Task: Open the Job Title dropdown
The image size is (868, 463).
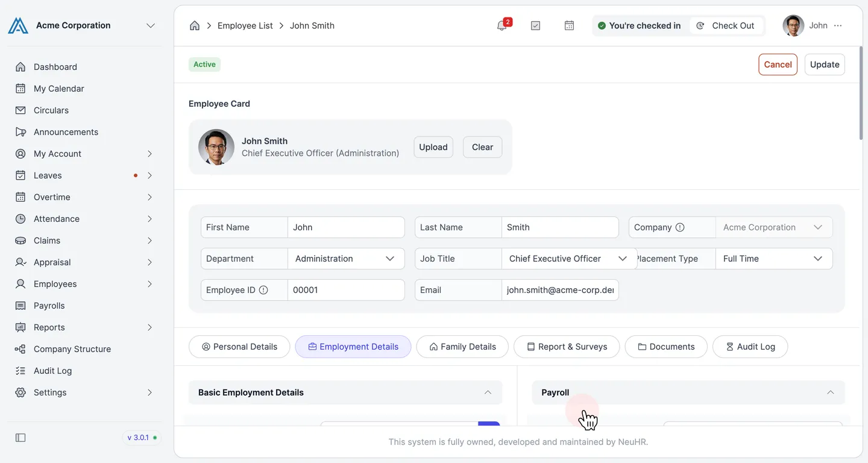Action: pyautogui.click(x=569, y=259)
